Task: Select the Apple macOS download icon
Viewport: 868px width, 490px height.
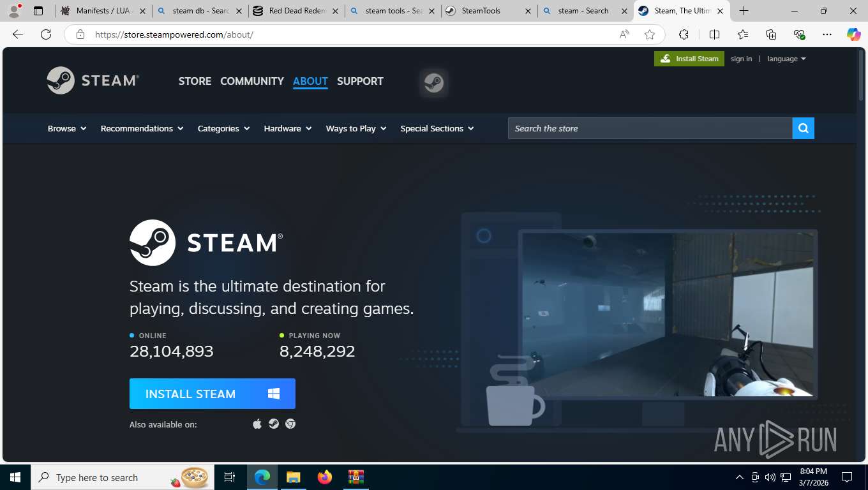Action: [x=257, y=424]
